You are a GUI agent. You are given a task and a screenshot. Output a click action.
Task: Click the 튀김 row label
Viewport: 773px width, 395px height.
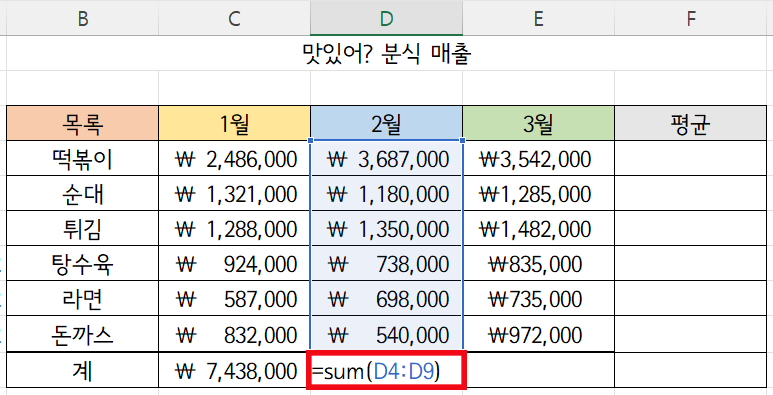82,228
